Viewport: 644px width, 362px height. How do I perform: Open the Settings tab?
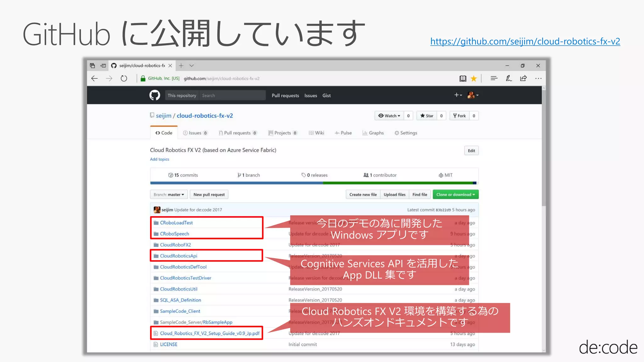406,133
